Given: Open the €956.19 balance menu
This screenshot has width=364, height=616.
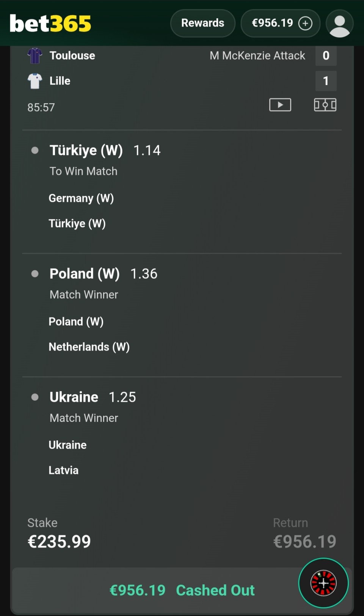Looking at the screenshot, I should (x=281, y=24).
